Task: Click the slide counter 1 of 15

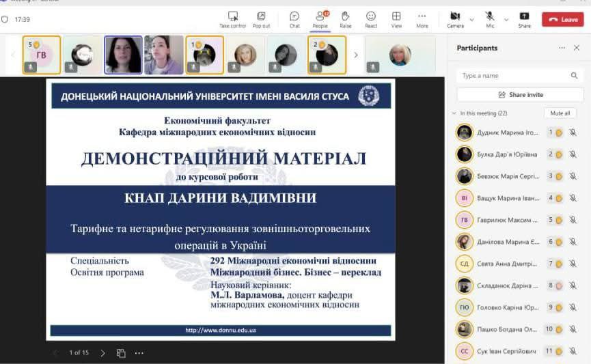Action: pyautogui.click(x=79, y=352)
